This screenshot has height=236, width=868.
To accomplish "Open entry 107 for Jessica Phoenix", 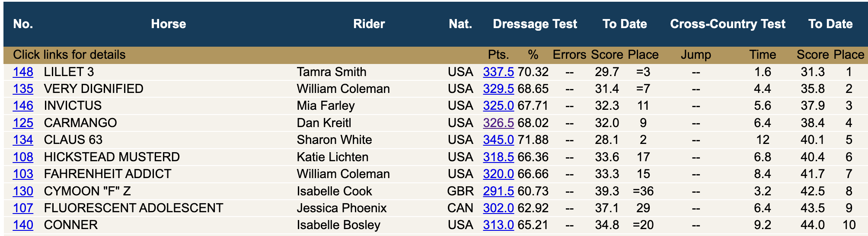I will pyautogui.click(x=23, y=208).
